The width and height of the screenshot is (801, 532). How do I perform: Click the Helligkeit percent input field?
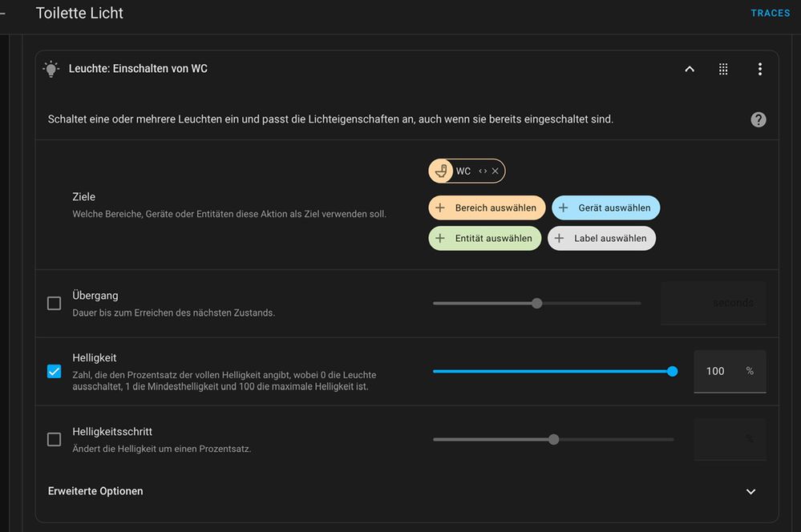[717, 372]
